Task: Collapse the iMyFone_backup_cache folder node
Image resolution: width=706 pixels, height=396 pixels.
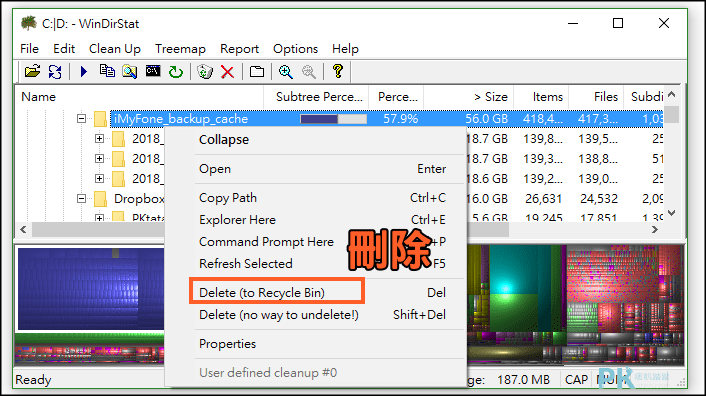Action: tap(81, 118)
